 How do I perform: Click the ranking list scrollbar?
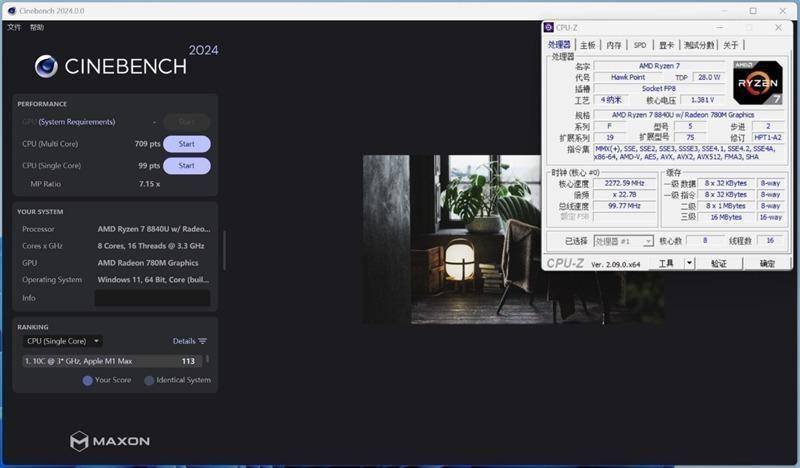[207, 360]
